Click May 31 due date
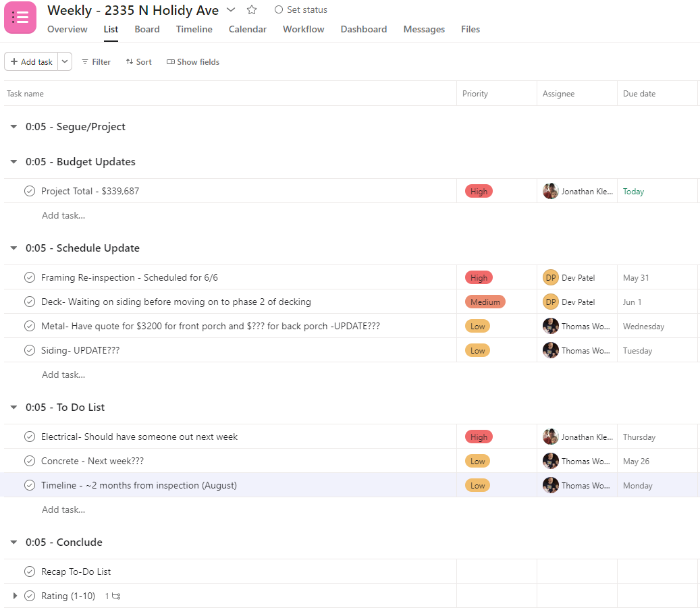Screen dimensions: 700x614 click(636, 278)
